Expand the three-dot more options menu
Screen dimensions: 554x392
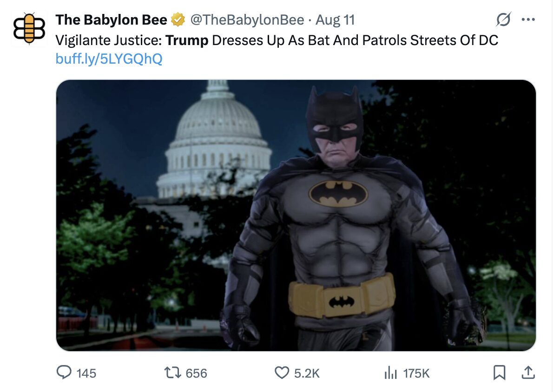528,20
